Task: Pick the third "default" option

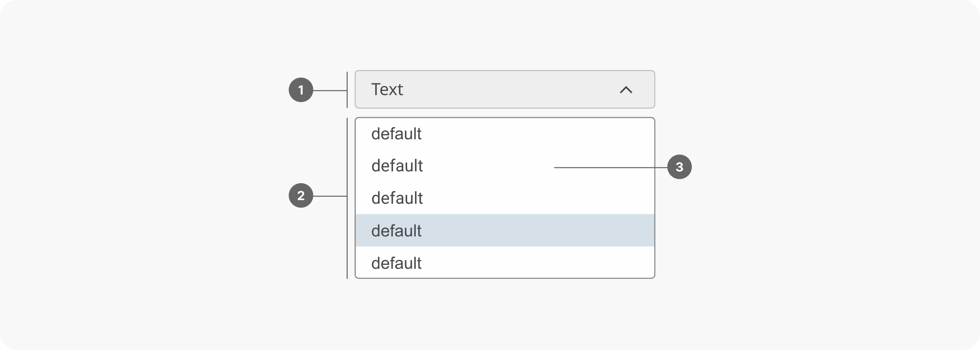Action: 504,198
